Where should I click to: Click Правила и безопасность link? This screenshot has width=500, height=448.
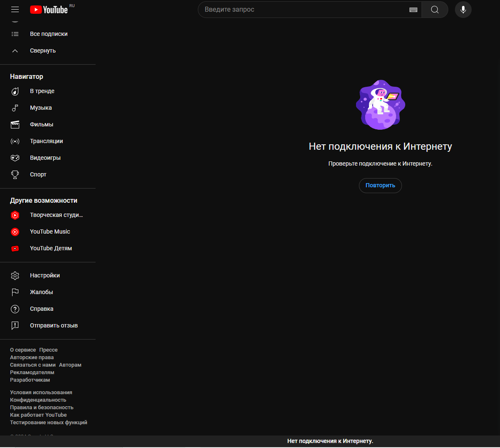tap(42, 408)
